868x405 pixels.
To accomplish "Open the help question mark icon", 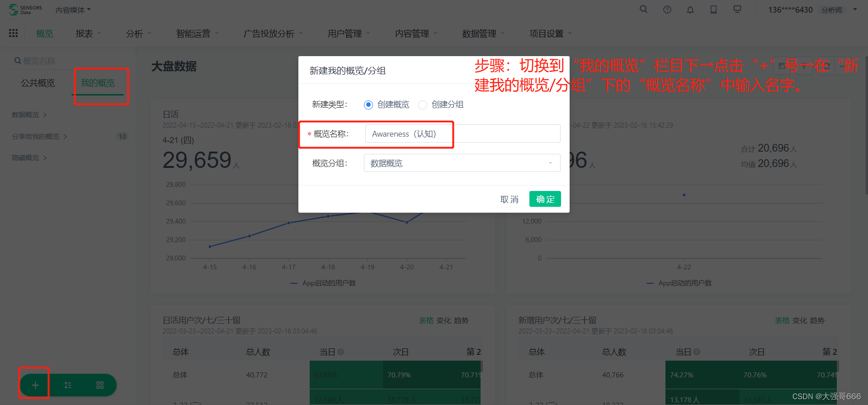I will [x=667, y=10].
